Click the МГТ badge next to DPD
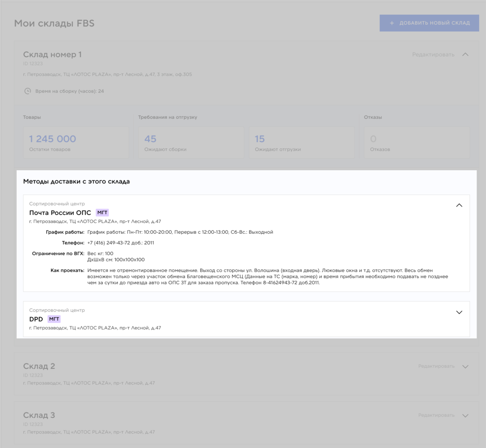Image resolution: width=486 pixels, height=448 pixels. pyautogui.click(x=54, y=319)
